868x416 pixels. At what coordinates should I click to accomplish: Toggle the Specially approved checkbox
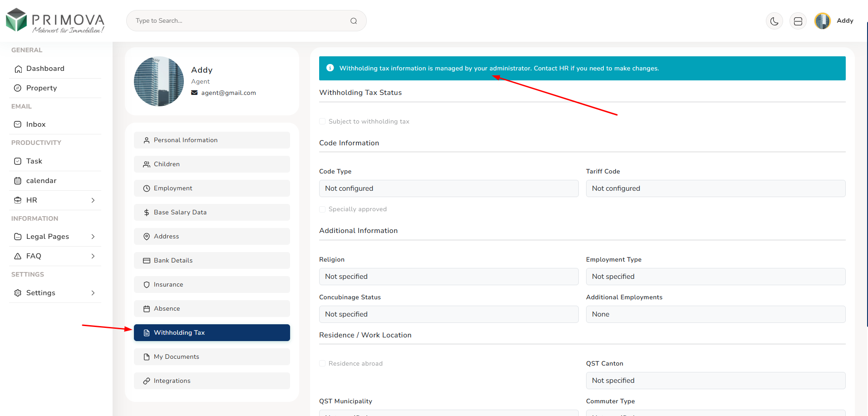point(322,209)
